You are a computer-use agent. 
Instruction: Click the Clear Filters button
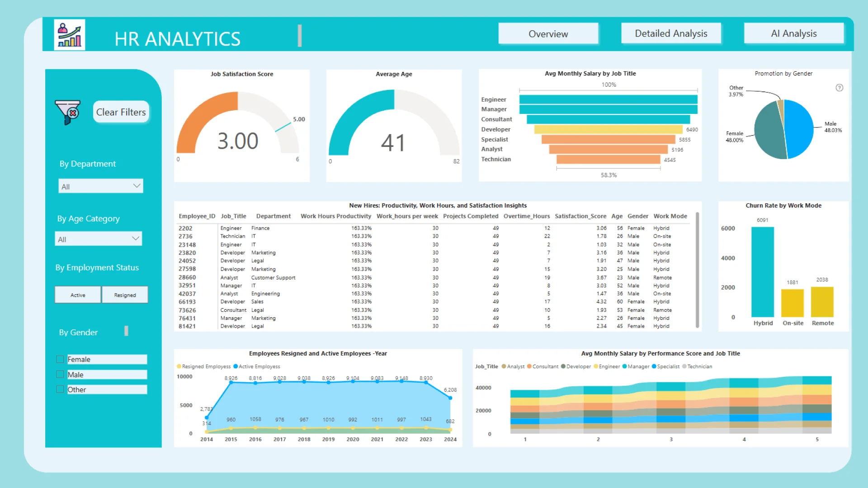(x=121, y=112)
